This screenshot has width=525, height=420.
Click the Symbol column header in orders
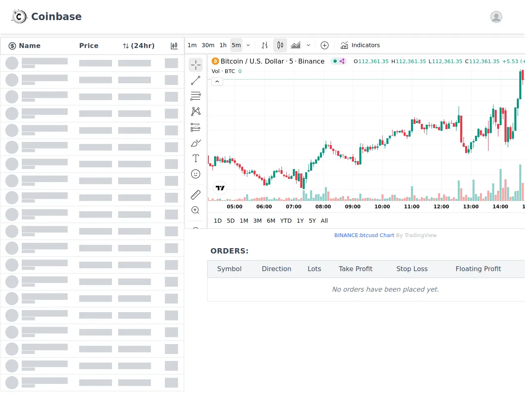229,269
